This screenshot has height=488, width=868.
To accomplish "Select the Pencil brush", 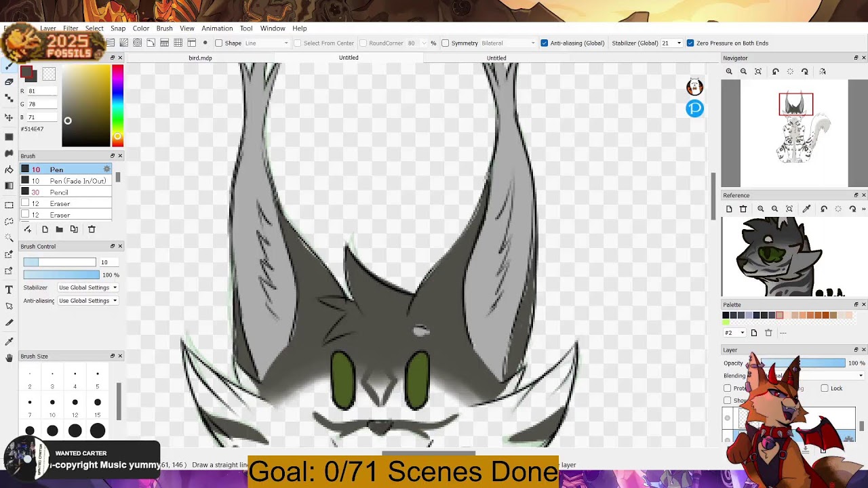I will tap(66, 192).
